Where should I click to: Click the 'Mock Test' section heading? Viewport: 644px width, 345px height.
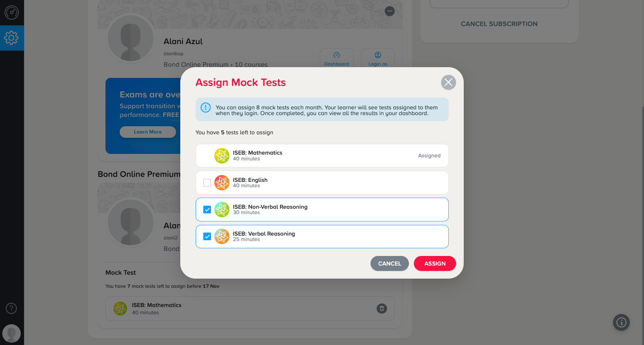(x=120, y=272)
